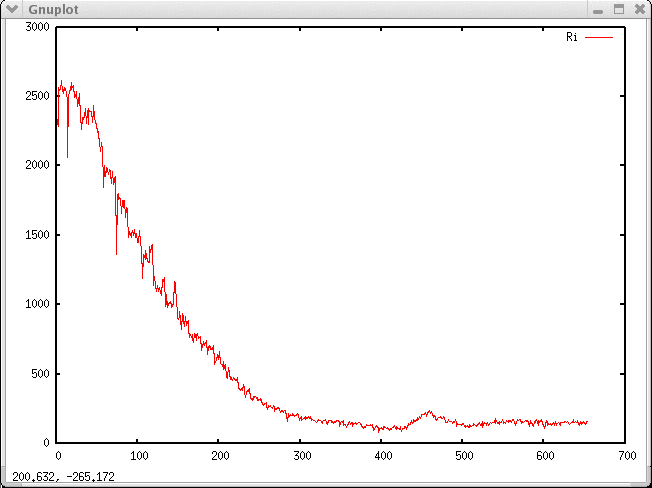This screenshot has width=652, height=488.
Task: Click the y-axis label 500
Action: click(x=40, y=374)
